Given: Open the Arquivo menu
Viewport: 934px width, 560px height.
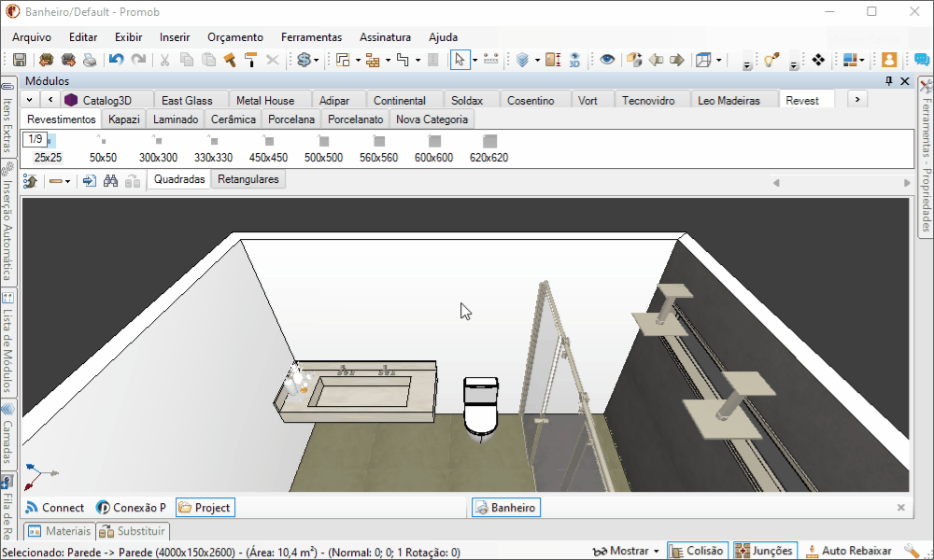Looking at the screenshot, I should coord(32,37).
